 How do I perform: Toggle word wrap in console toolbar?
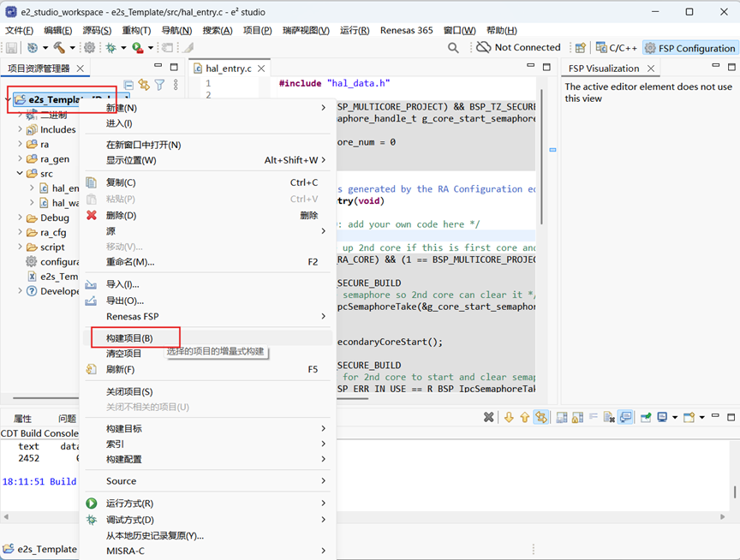(x=594, y=417)
